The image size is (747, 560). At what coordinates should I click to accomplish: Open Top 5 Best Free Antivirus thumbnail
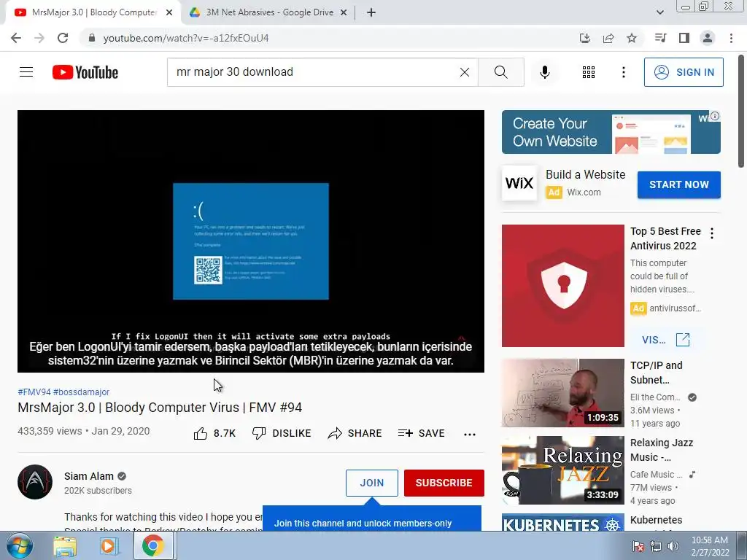[x=562, y=286]
